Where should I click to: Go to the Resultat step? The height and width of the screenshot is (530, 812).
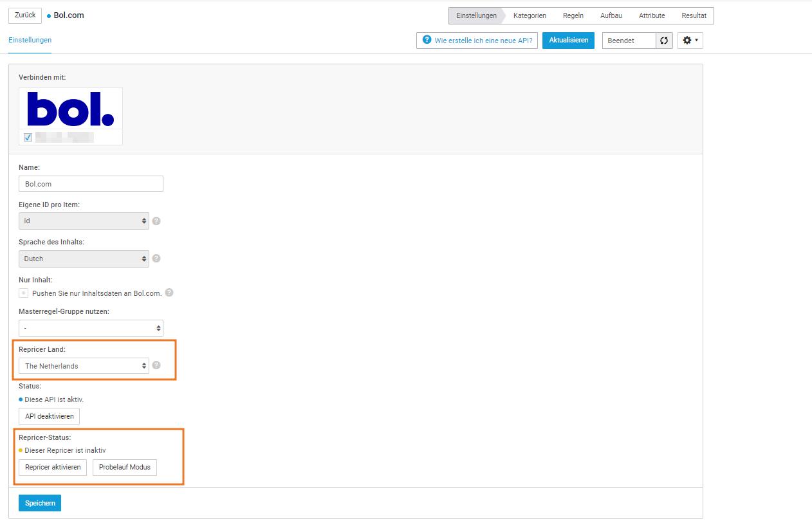[694, 15]
